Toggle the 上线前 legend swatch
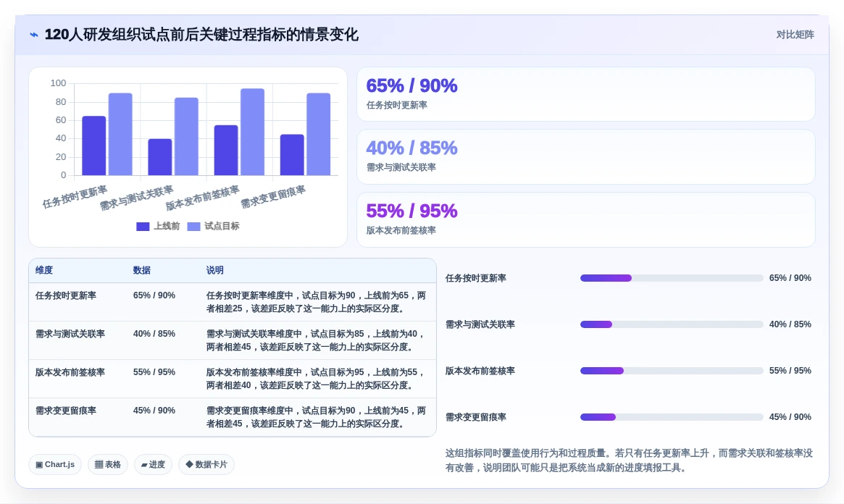The height and width of the screenshot is (504, 844). click(x=143, y=227)
